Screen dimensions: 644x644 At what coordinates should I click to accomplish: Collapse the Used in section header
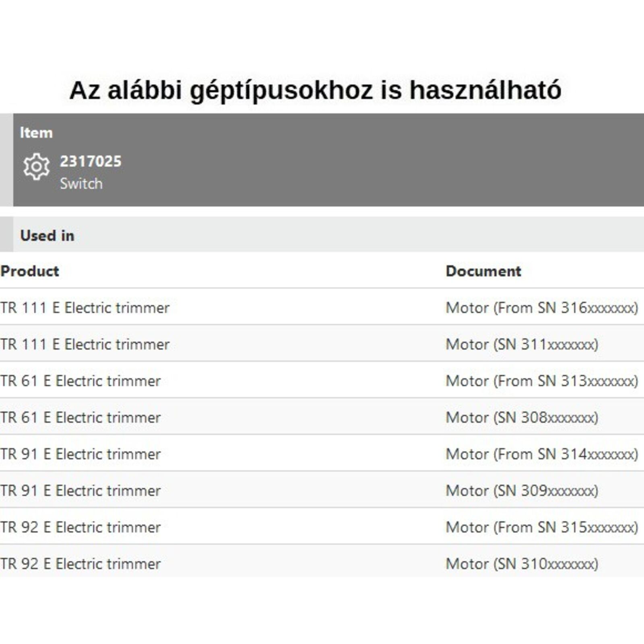pyautogui.click(x=47, y=235)
